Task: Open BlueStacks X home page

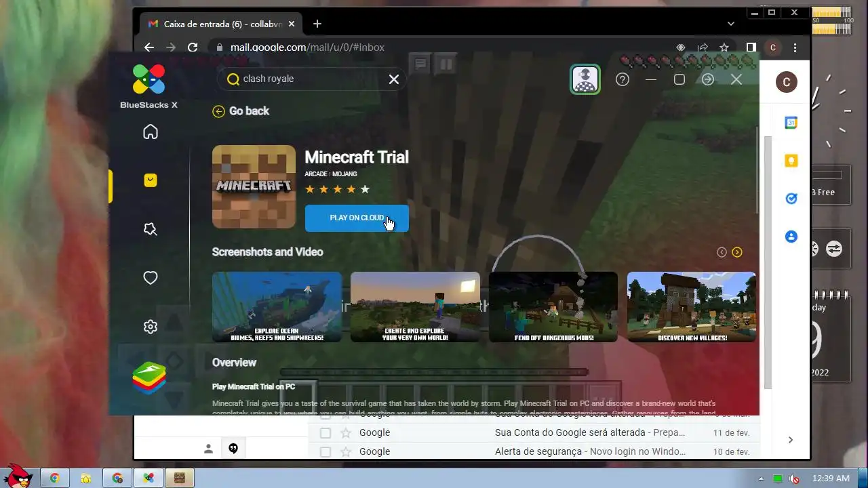Action: [151, 132]
